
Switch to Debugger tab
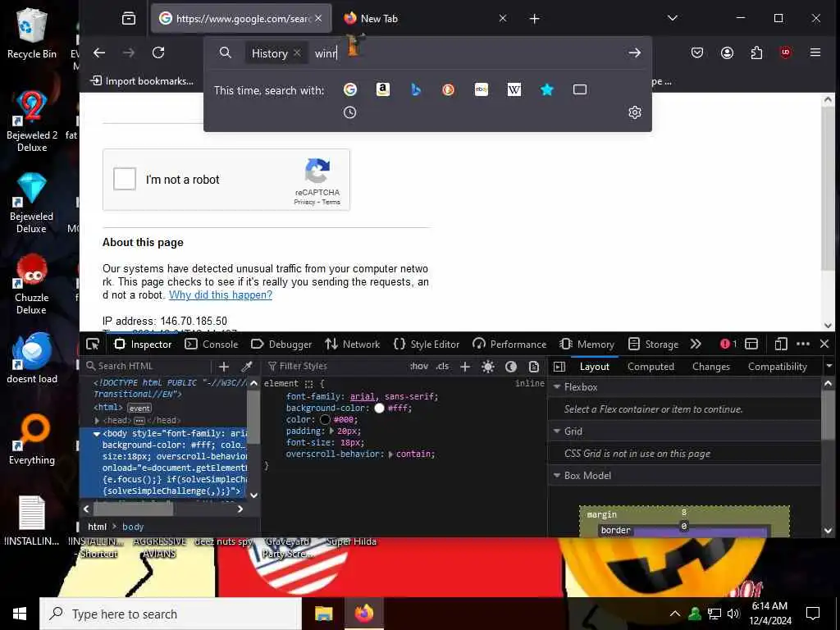[281, 344]
